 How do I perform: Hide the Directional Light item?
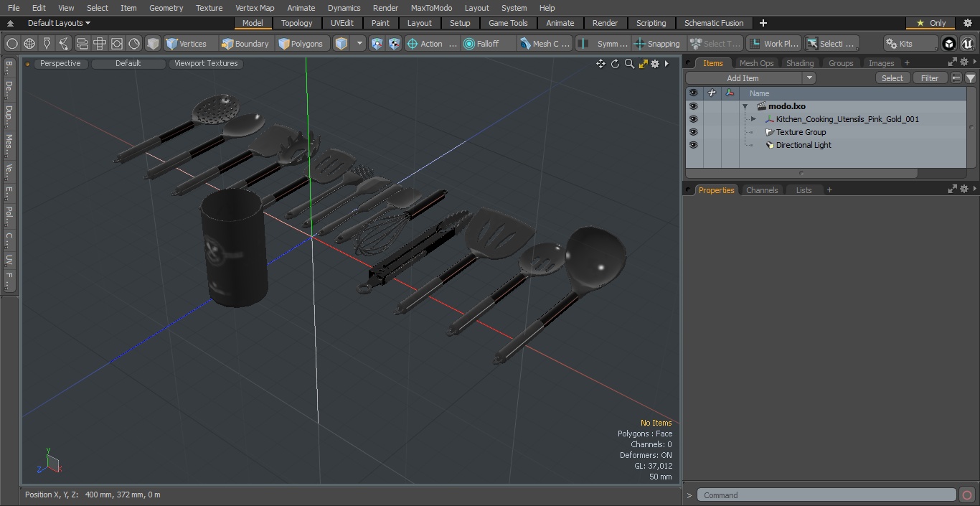[x=693, y=145]
